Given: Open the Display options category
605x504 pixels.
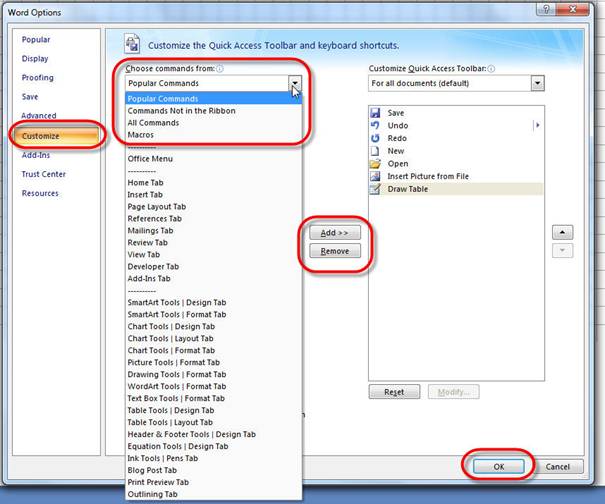Looking at the screenshot, I should click(x=35, y=59).
